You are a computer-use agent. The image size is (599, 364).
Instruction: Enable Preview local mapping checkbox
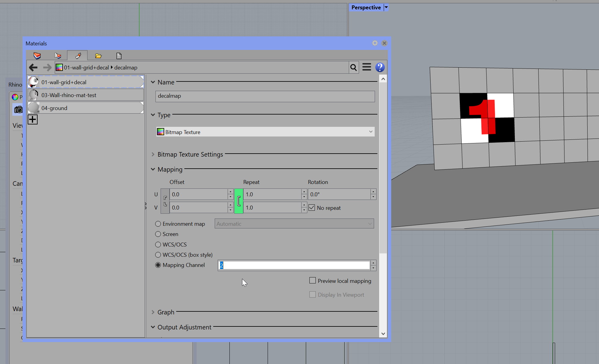(x=312, y=280)
